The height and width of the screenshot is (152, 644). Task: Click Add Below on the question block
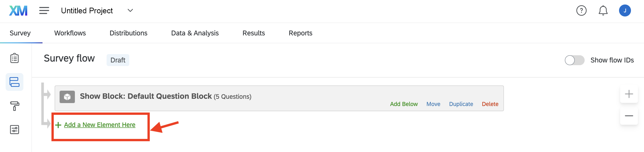(x=404, y=104)
